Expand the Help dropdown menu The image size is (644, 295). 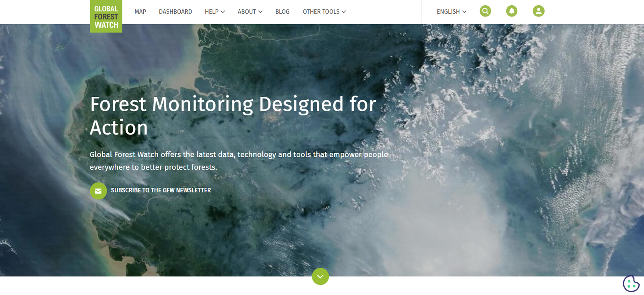coord(215,12)
